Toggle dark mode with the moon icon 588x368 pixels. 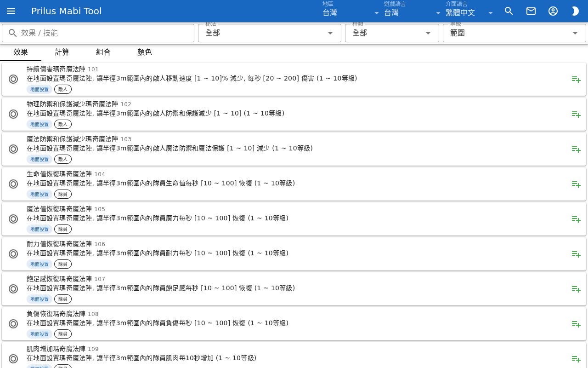(x=575, y=11)
